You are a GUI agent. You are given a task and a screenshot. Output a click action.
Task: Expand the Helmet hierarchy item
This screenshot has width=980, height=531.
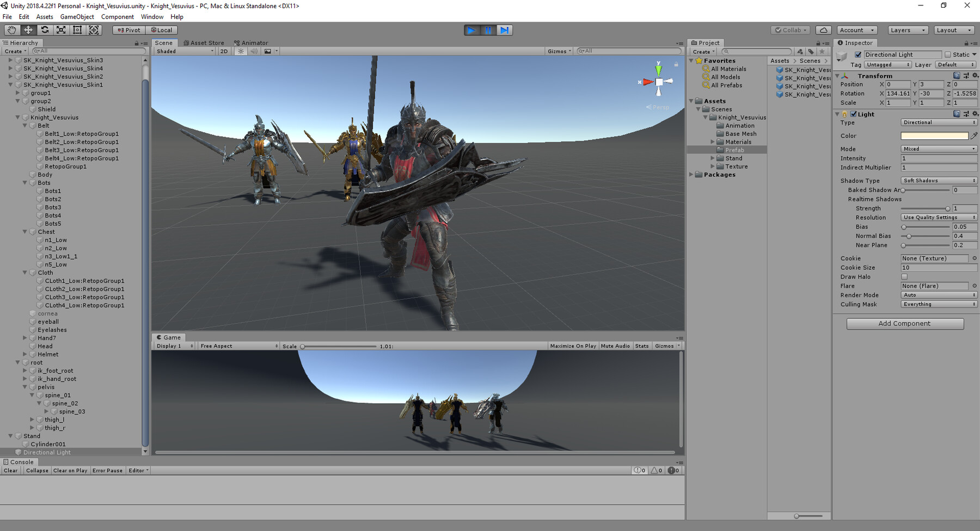pyautogui.click(x=24, y=354)
